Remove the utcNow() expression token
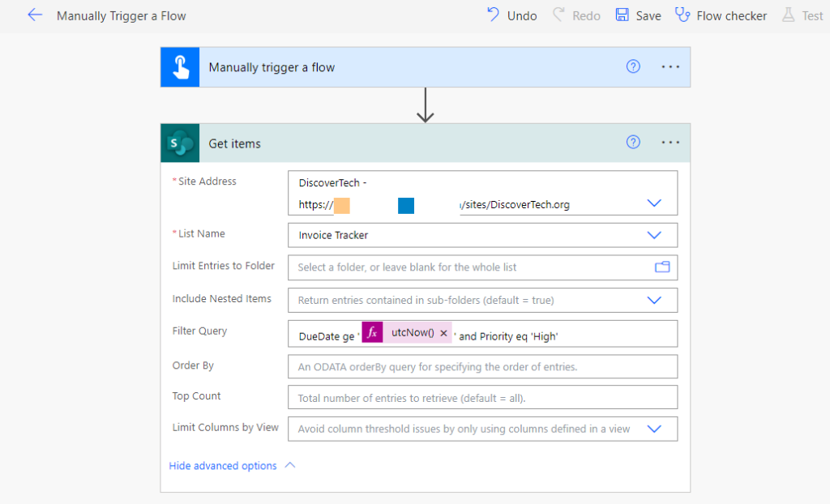830x504 pixels. [x=443, y=333]
